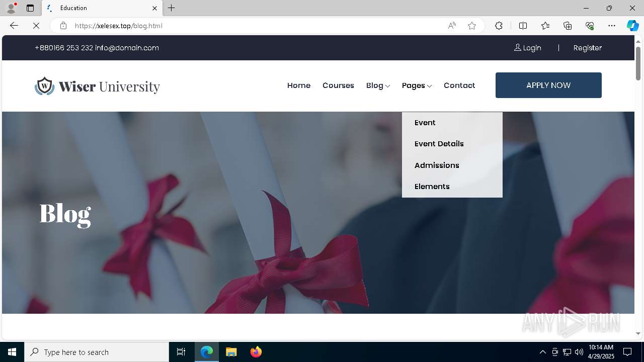The height and width of the screenshot is (362, 644).
Task: Open volume control in the tray
Action: tap(579, 352)
